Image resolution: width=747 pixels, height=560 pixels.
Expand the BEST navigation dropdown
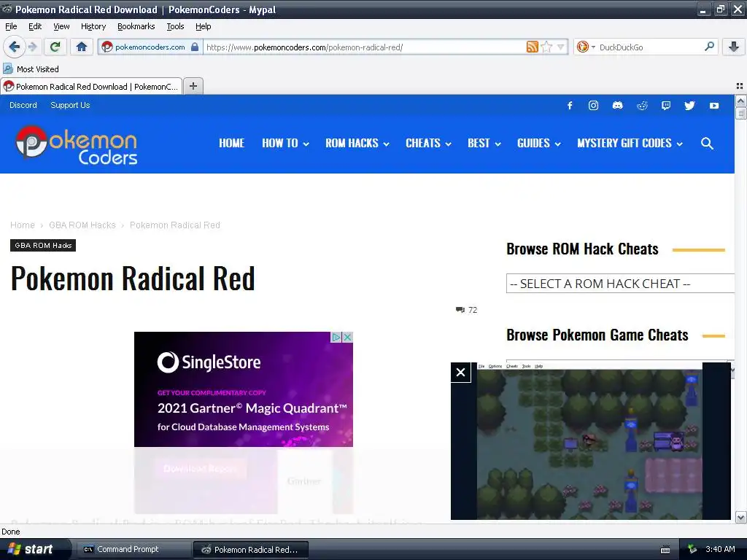coord(484,144)
